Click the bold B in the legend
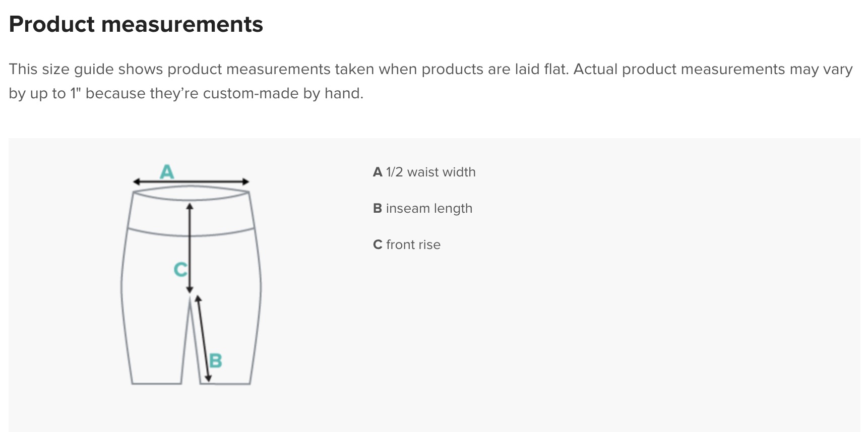 (x=378, y=209)
